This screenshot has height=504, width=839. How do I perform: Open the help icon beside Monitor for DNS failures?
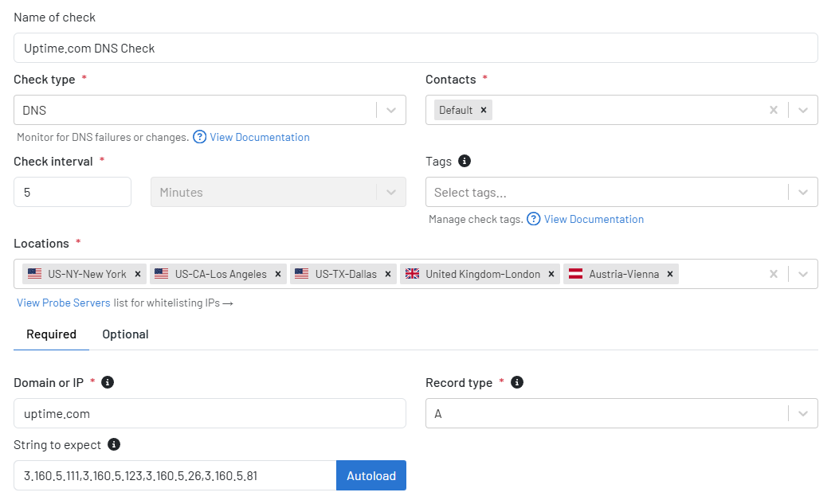point(199,138)
